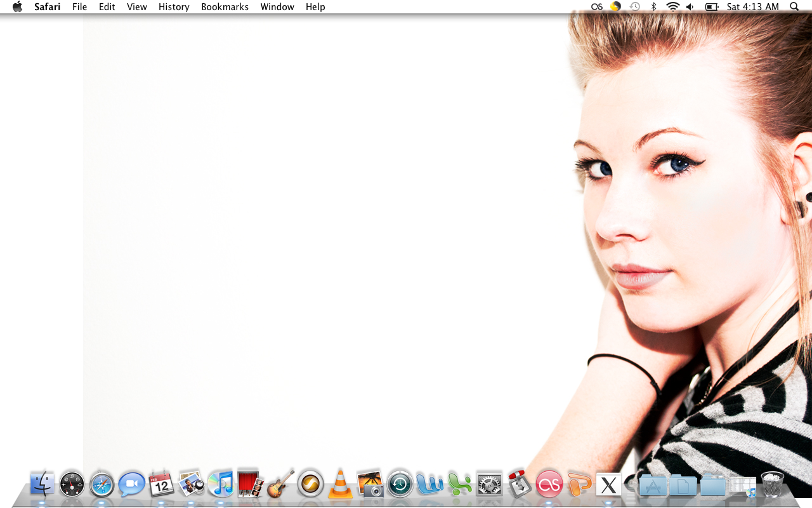The height and width of the screenshot is (508, 812).
Task: Expand the Applications folder stack
Action: pyautogui.click(x=653, y=485)
